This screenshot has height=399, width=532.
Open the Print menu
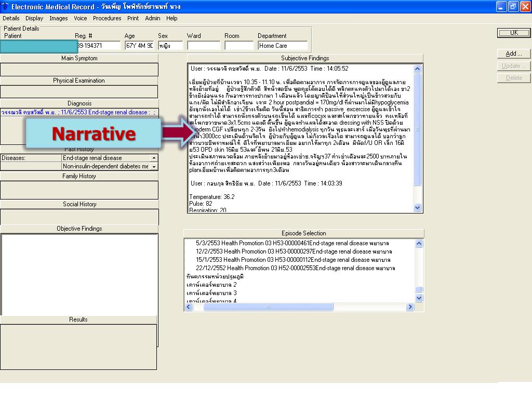click(x=133, y=18)
